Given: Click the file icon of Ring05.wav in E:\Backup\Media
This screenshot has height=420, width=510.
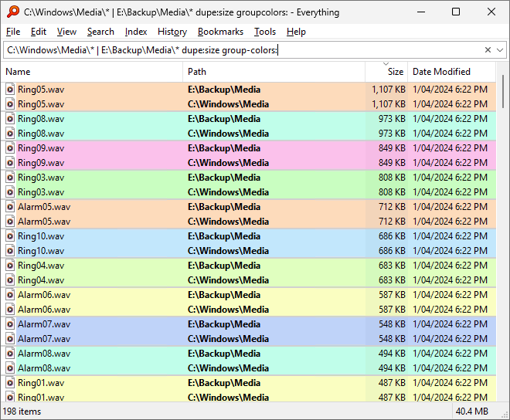Looking at the screenshot, I should 10,90.
